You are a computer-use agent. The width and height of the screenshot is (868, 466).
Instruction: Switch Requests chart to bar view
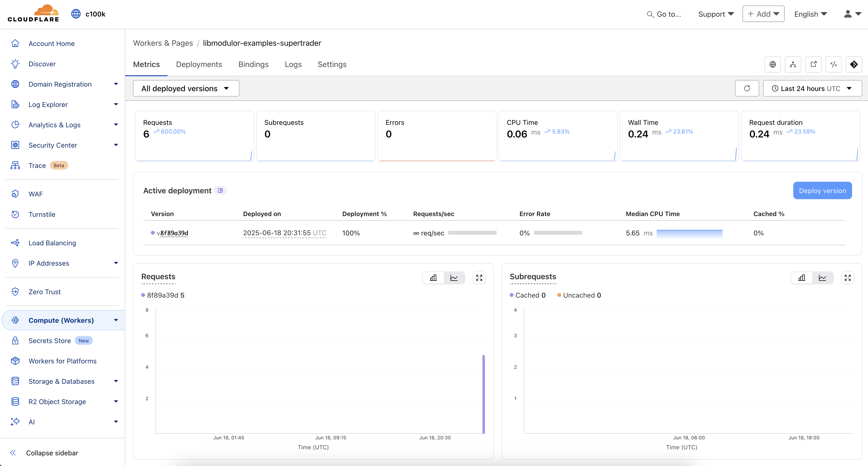(x=433, y=278)
